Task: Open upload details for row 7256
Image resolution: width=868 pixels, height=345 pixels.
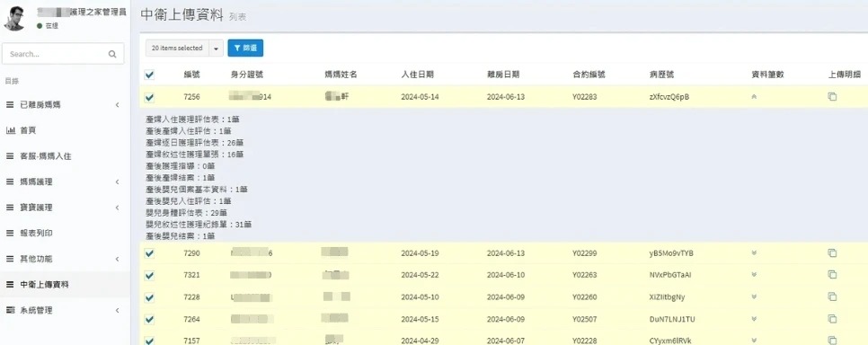Action: (831, 97)
